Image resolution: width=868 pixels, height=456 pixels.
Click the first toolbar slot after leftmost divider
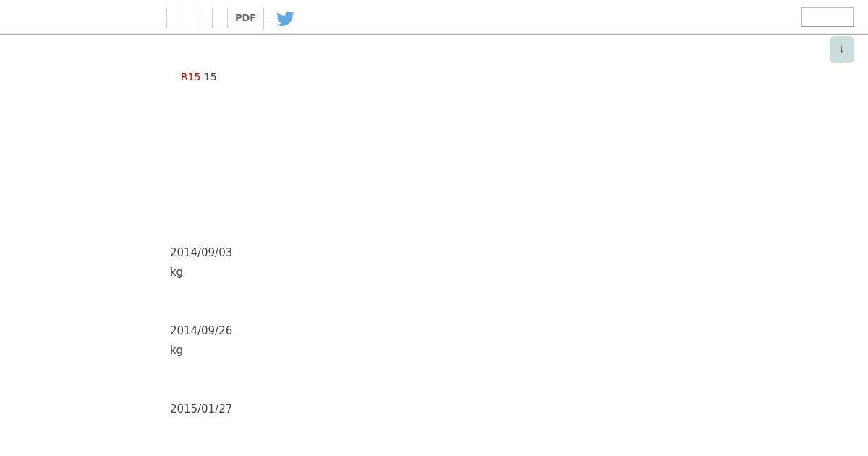(x=174, y=18)
